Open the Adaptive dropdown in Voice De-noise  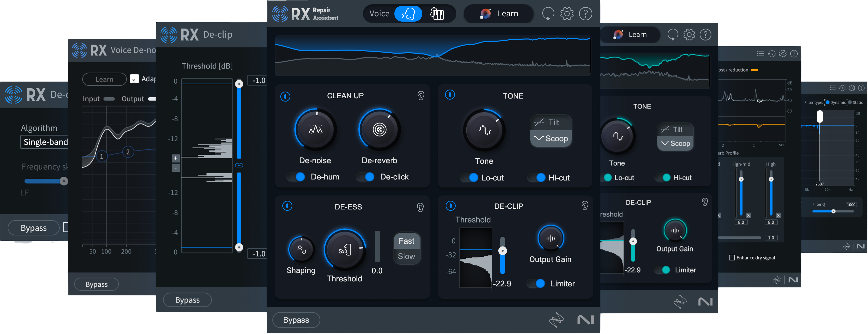pos(134,79)
